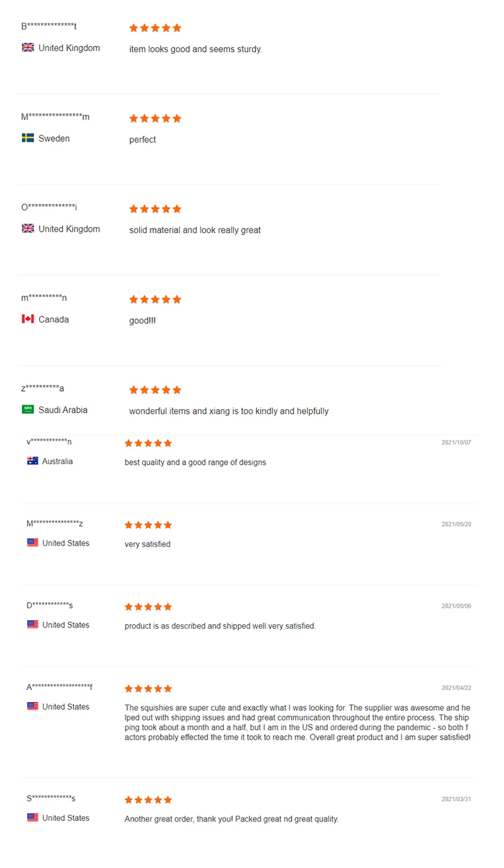Click 'Another great order, thank you!' review text
This screenshot has width=504, height=868.
(x=231, y=819)
